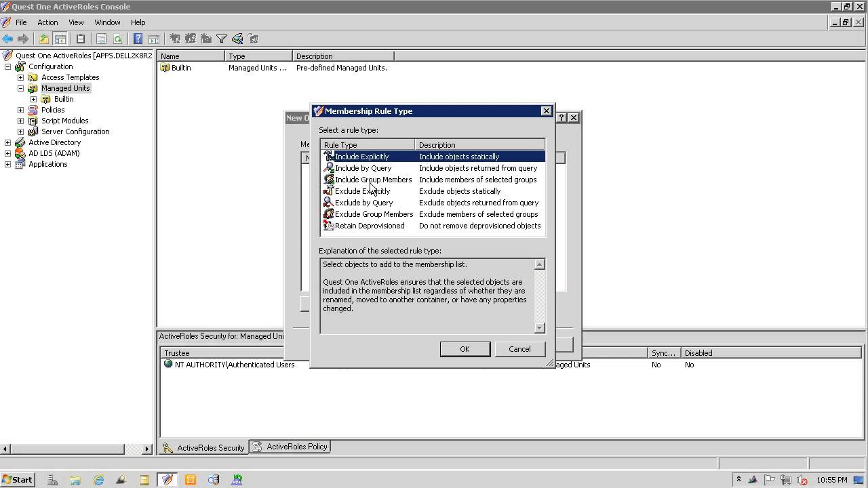The width and height of the screenshot is (868, 488).
Task: Confirm rule type with OK button
Action: coord(465,349)
